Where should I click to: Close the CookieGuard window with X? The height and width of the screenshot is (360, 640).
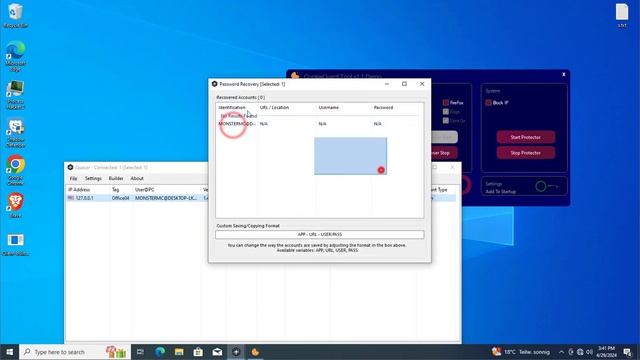(564, 74)
